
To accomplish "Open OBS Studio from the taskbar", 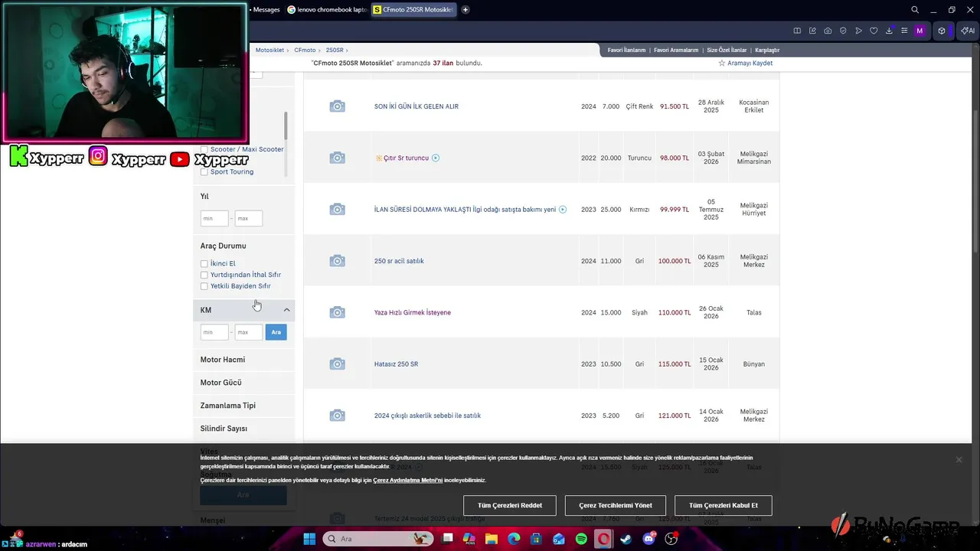I will click(x=671, y=539).
